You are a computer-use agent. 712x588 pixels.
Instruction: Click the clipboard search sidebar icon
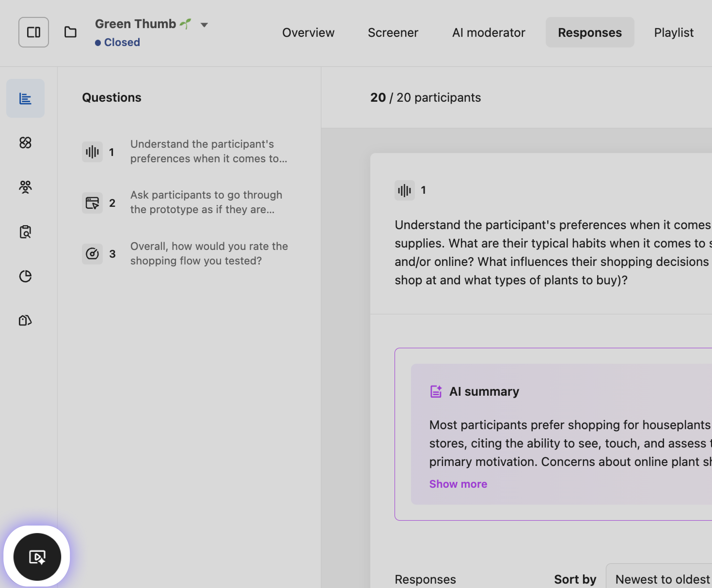[25, 232]
